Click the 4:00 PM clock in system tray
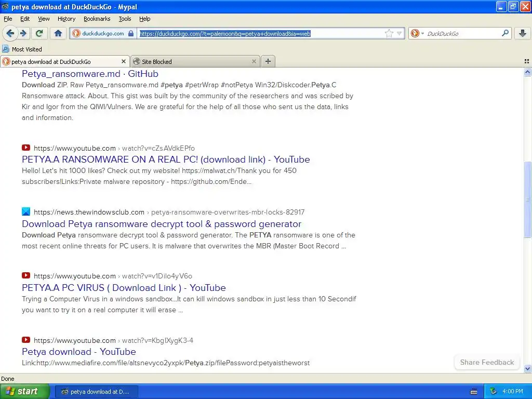 [x=513, y=391]
